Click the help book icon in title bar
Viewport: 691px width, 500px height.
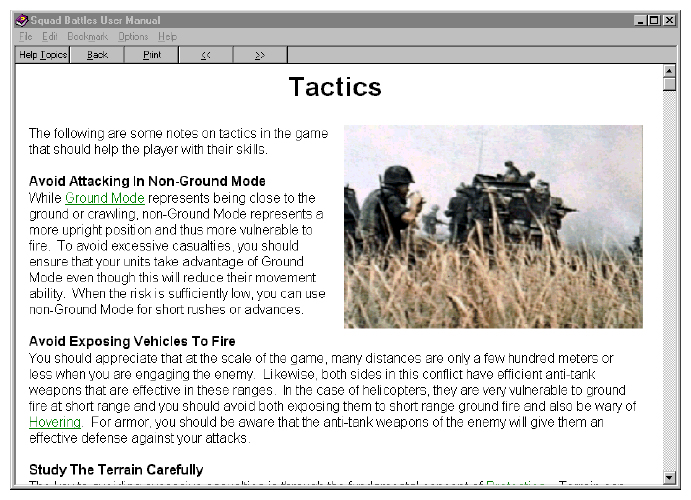pos(21,20)
